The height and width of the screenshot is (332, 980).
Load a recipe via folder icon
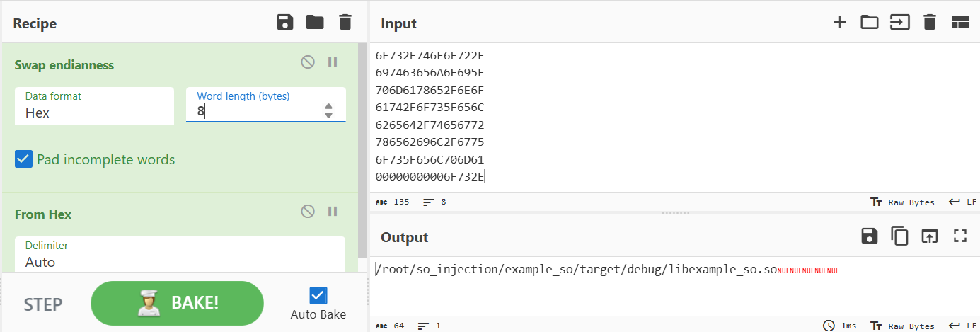pyautogui.click(x=315, y=23)
